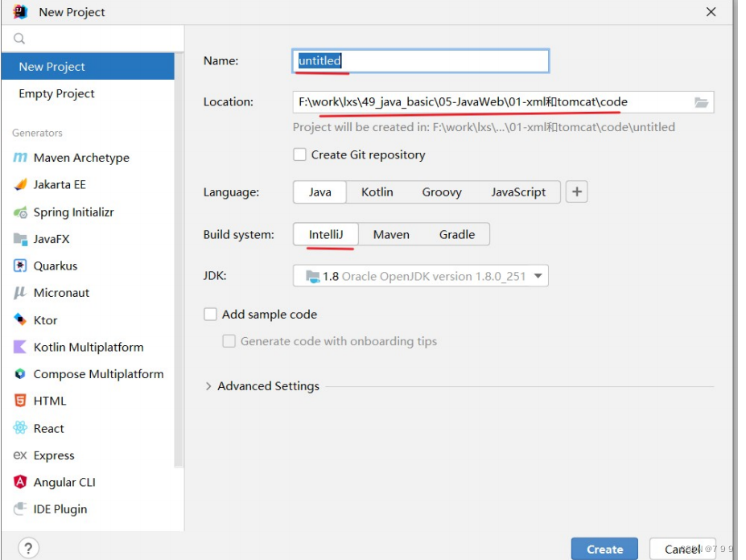Add another language with plus button
The width and height of the screenshot is (746, 560).
pos(577,191)
